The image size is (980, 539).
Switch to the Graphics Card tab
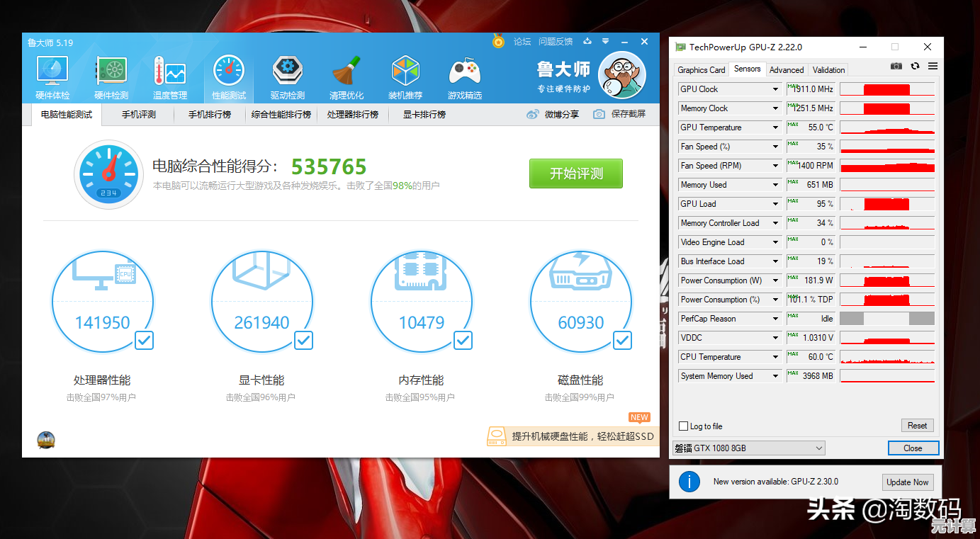pyautogui.click(x=701, y=69)
